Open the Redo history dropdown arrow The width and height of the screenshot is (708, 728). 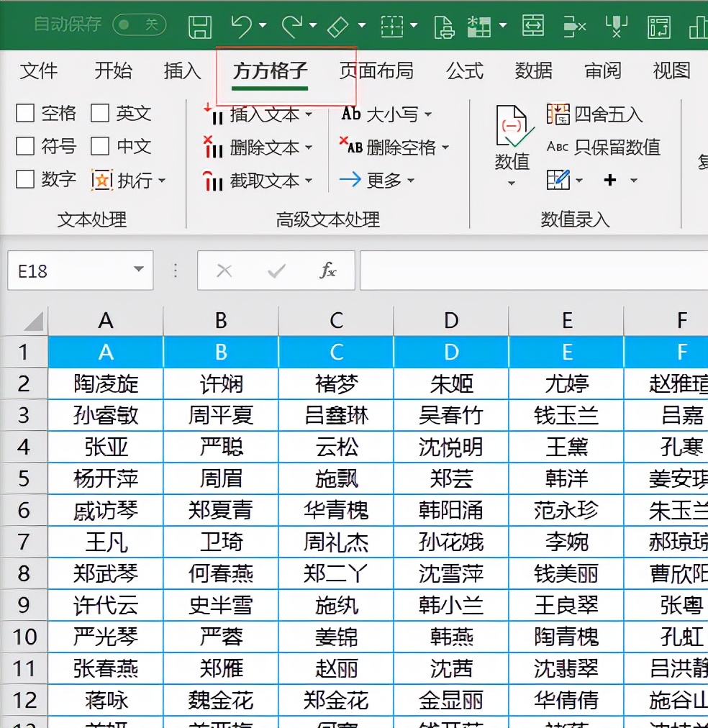pos(314,25)
